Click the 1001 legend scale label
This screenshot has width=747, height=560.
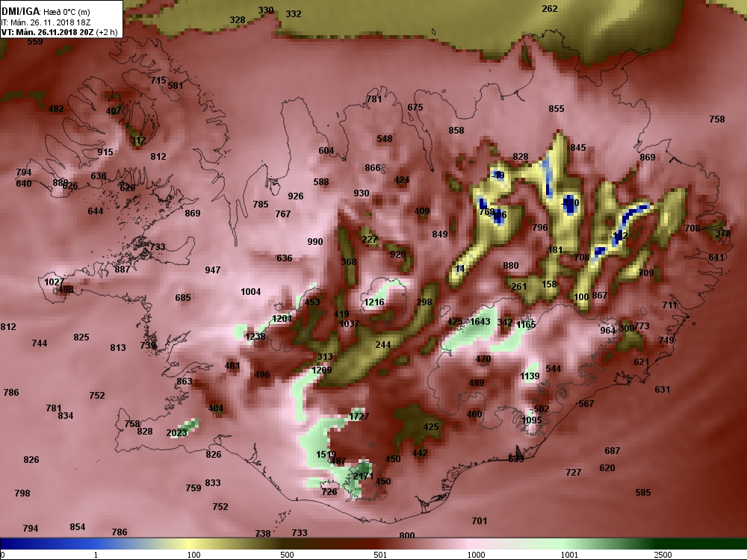(569, 555)
